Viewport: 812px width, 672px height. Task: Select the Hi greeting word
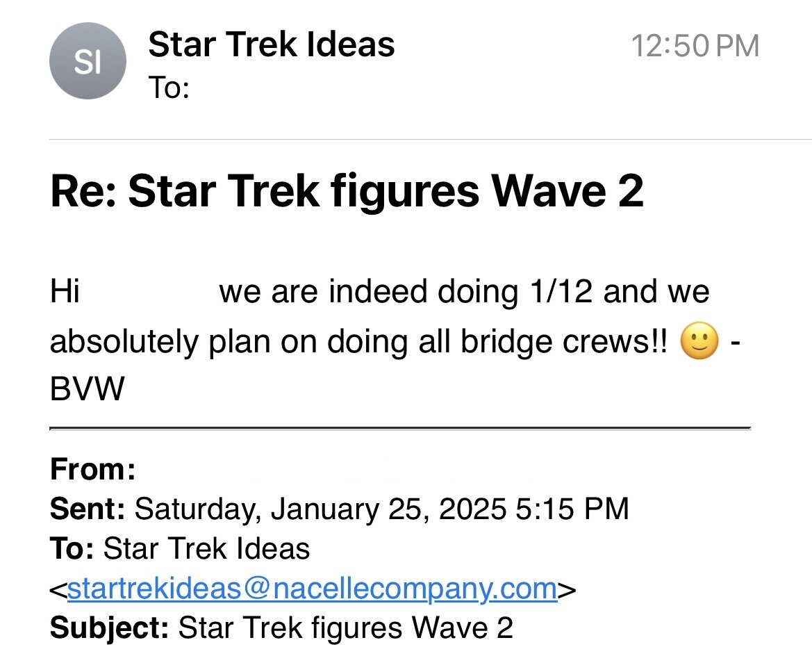(65, 290)
